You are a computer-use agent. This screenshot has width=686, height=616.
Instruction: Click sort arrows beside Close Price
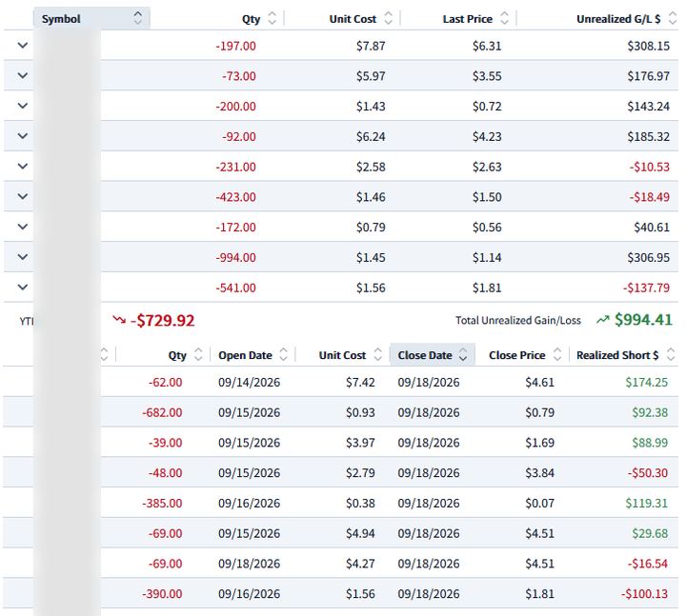click(x=557, y=354)
